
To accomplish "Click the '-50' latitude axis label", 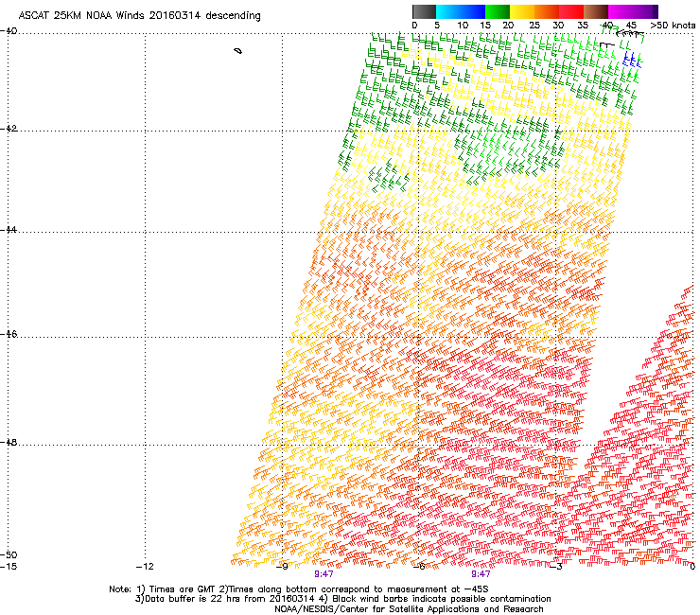I will [9, 554].
